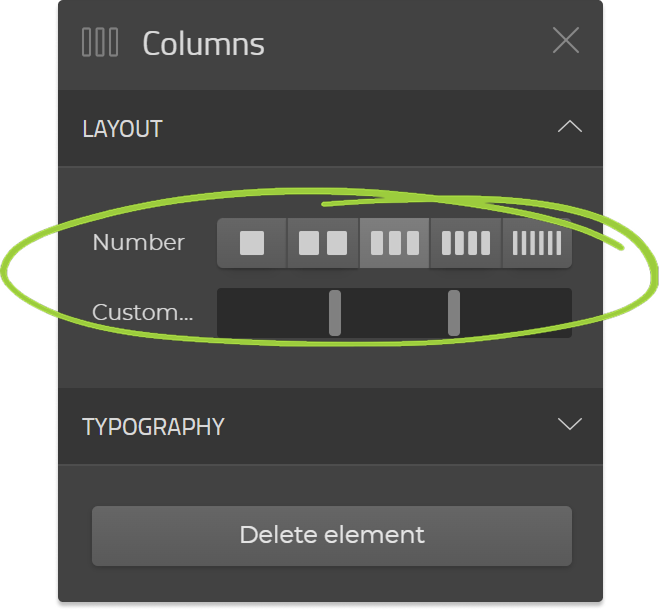Click the Columns element icon in header
Screen dimensions: 662x610
(x=100, y=43)
